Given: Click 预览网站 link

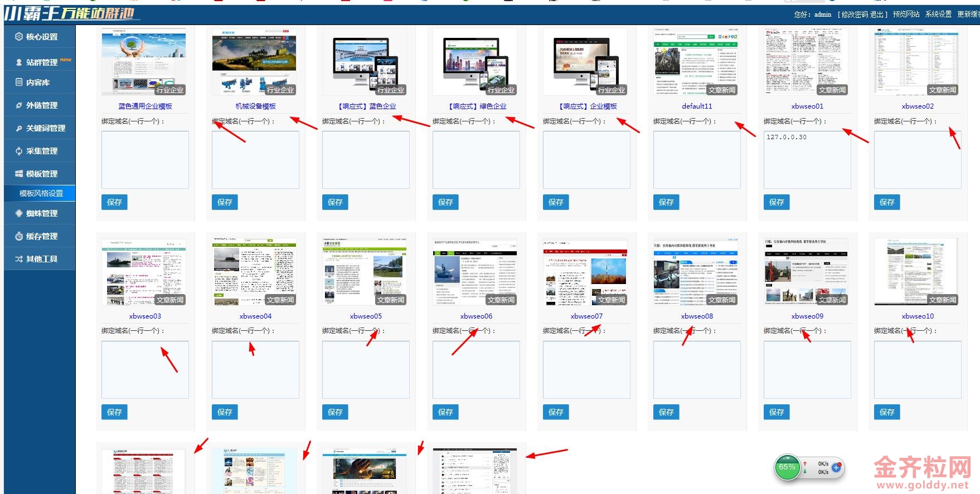Looking at the screenshot, I should 906,14.
